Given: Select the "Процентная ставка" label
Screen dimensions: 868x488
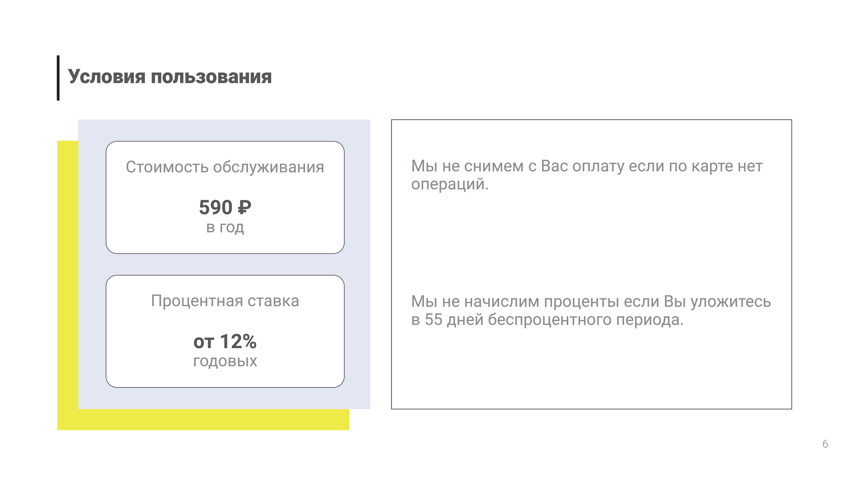Looking at the screenshot, I should click(225, 301).
